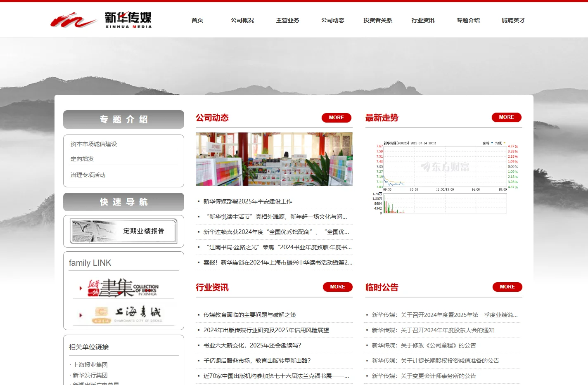Click the 行业资讯 section heading
Image resolution: width=588 pixels, height=385 pixels.
pos(212,287)
